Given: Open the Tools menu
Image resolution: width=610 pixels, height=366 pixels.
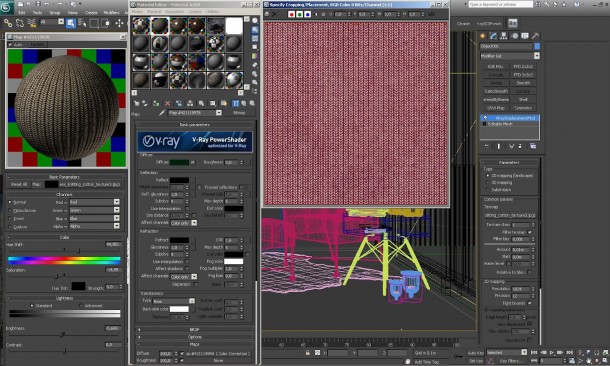Looking at the screenshot, I should [x=37, y=12].
